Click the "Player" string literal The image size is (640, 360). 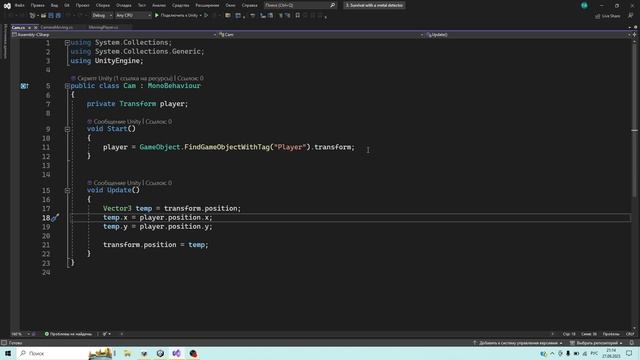click(x=290, y=147)
